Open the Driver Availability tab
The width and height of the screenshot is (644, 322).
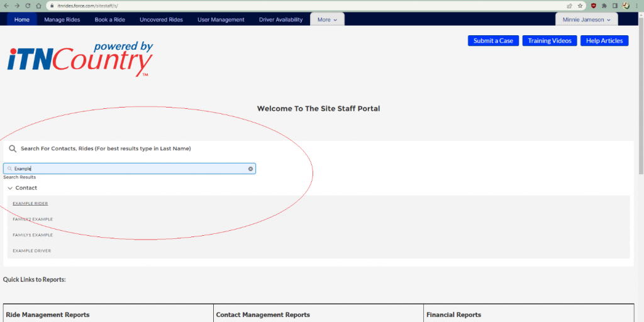[x=280, y=19]
